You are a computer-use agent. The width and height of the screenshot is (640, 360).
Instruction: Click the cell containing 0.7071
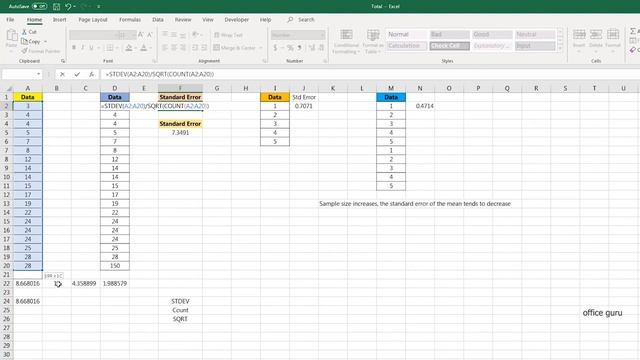[304, 106]
